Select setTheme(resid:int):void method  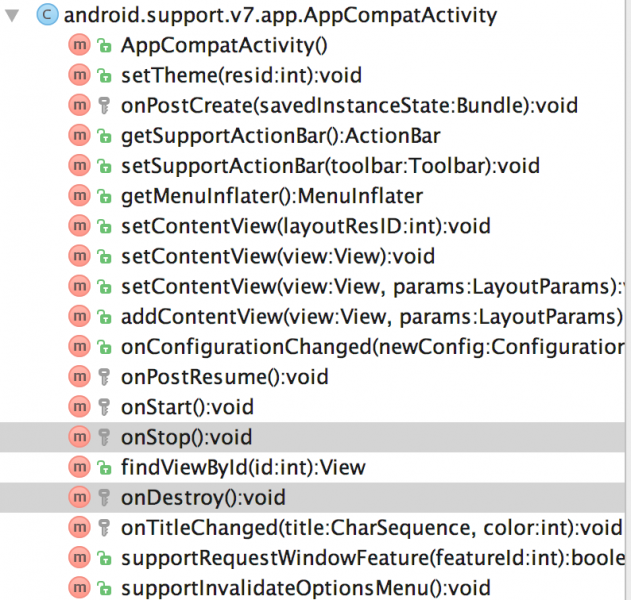coord(241,75)
